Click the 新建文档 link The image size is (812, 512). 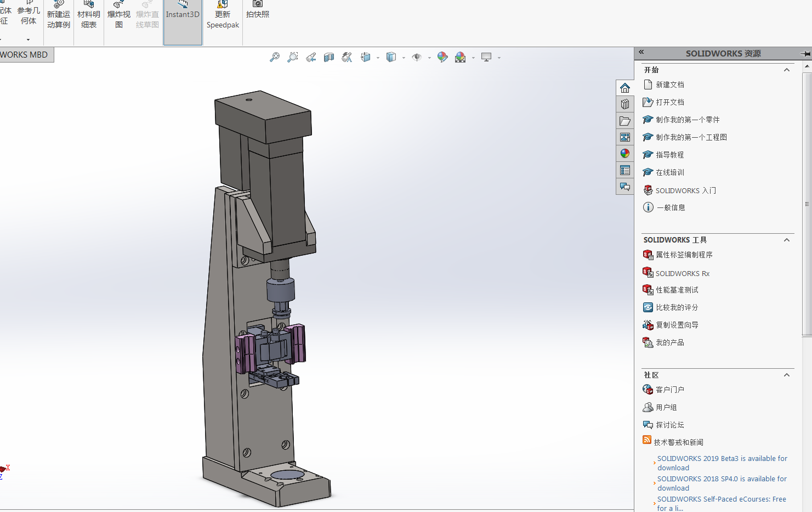click(x=670, y=85)
